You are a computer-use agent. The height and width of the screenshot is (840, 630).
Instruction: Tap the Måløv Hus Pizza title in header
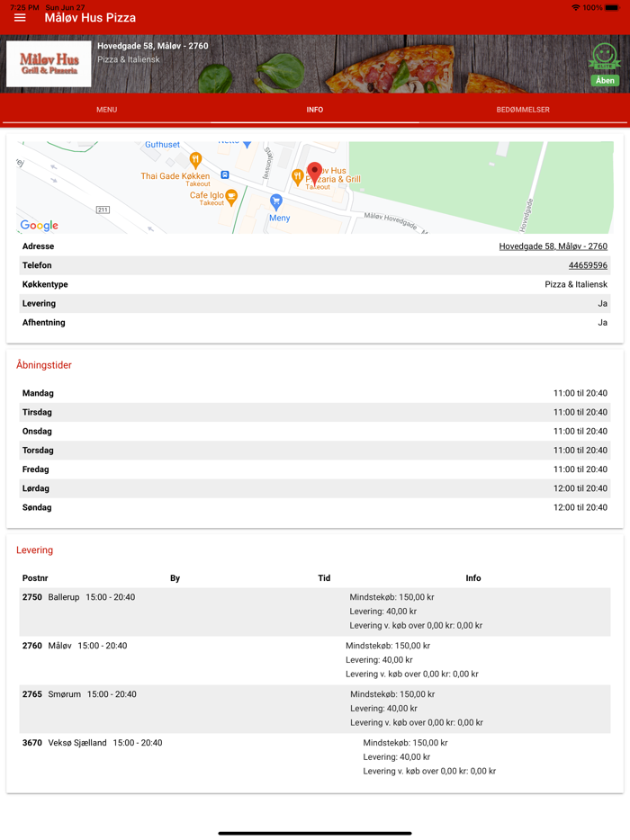coord(90,18)
